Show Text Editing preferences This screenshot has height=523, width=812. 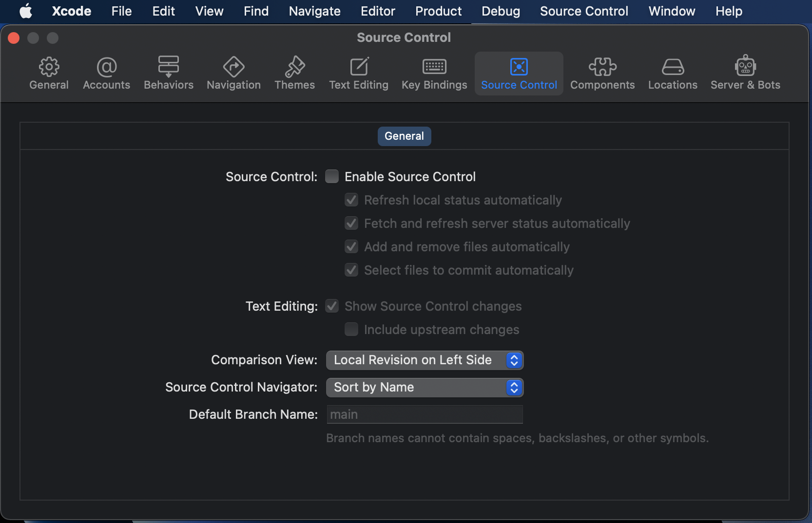coord(359,74)
